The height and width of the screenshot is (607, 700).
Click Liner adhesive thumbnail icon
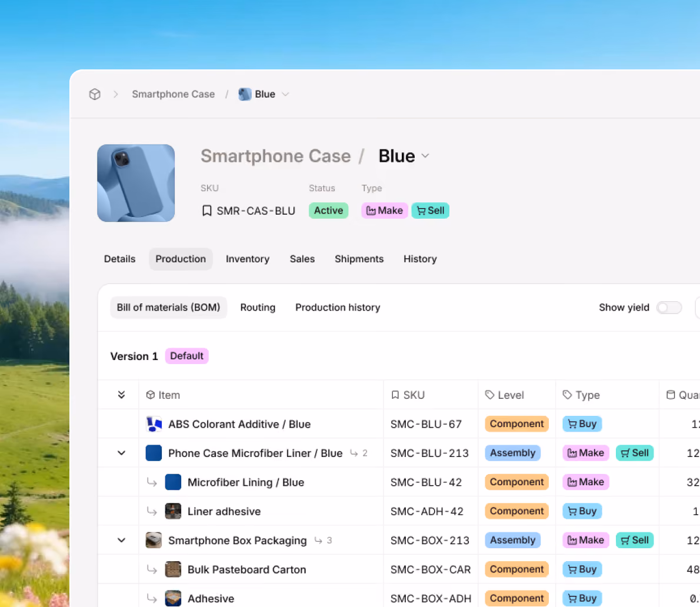(x=173, y=511)
